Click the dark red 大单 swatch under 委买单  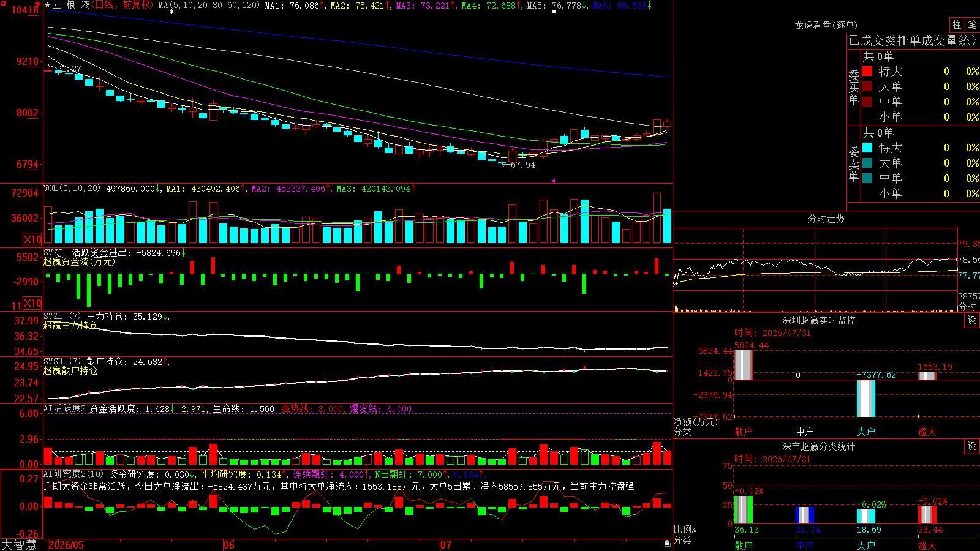point(867,86)
